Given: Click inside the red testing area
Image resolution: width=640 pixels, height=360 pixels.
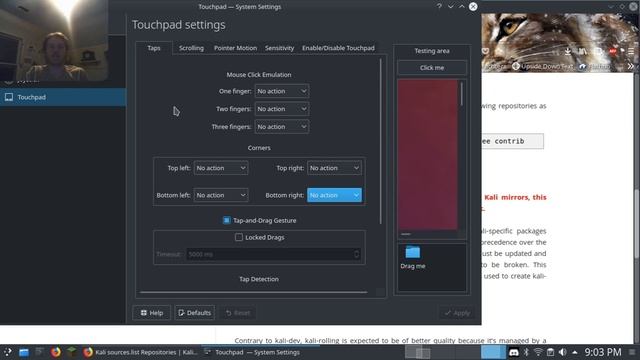Looking at the screenshot, I should (x=428, y=155).
